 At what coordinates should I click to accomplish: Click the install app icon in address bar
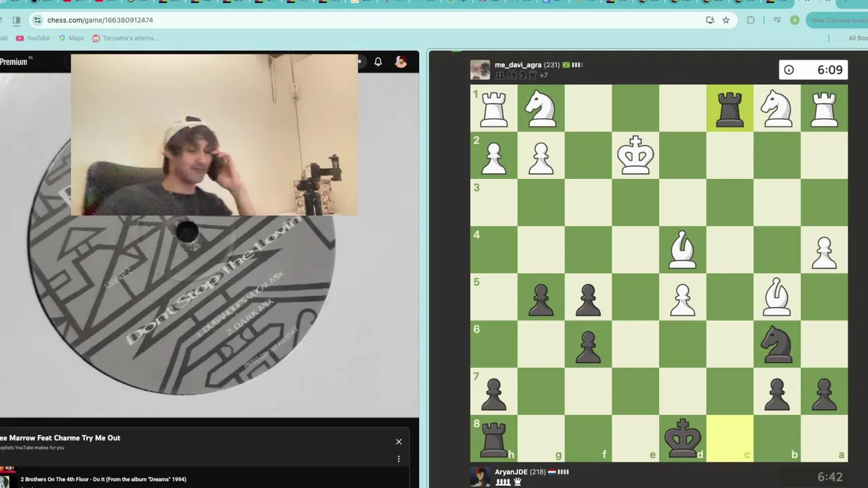pyautogui.click(x=710, y=20)
